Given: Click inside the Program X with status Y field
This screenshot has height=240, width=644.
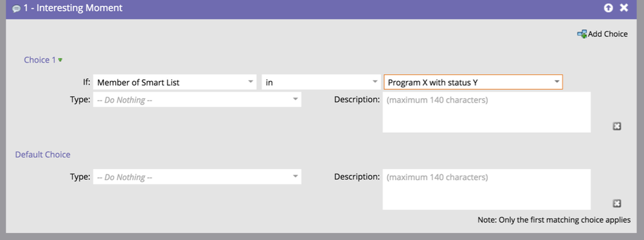Looking at the screenshot, I should (x=473, y=82).
